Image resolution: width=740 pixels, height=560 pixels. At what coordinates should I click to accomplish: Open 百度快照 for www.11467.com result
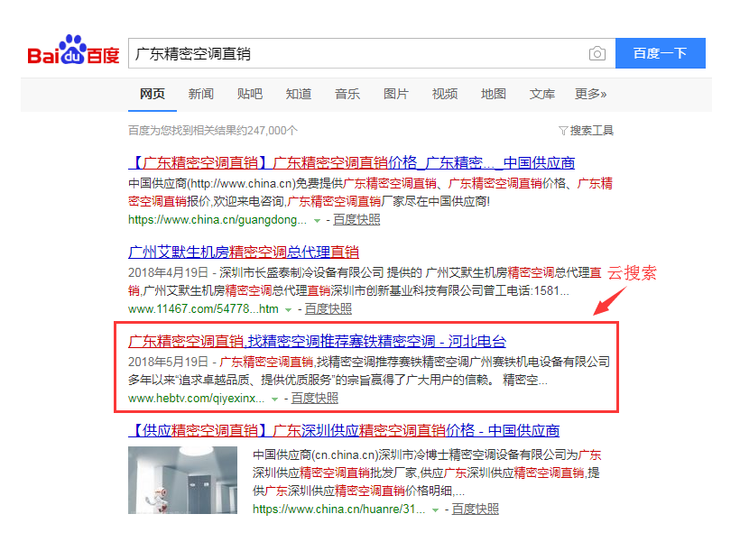tap(328, 309)
